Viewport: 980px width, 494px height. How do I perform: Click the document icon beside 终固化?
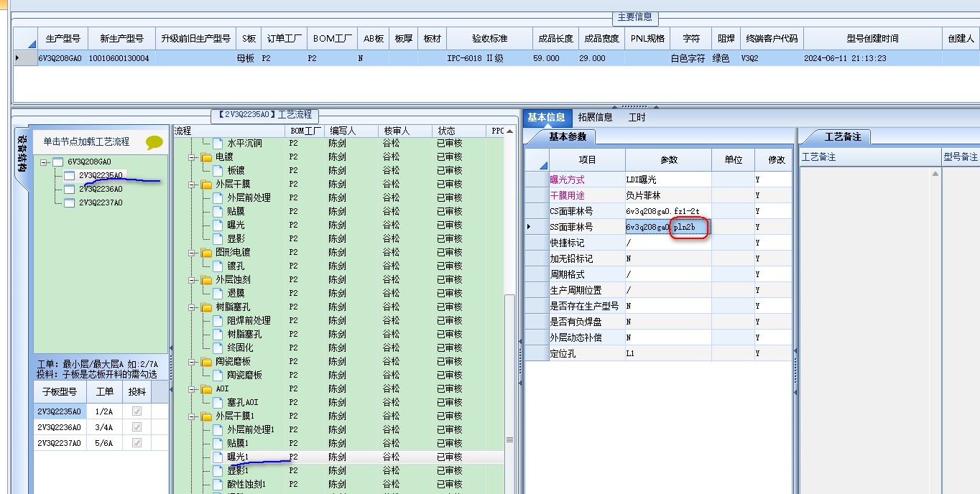(x=218, y=348)
